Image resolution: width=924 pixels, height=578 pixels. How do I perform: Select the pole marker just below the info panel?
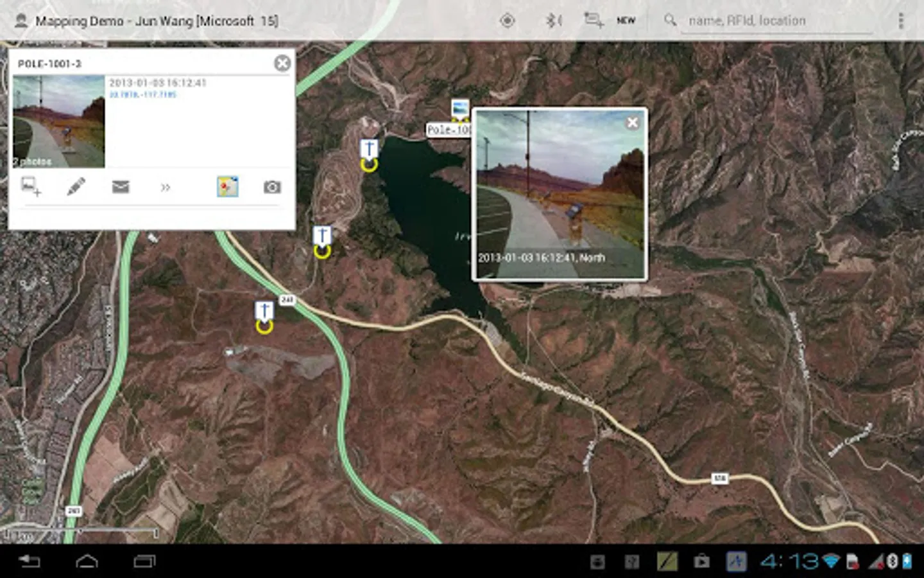[x=322, y=242]
